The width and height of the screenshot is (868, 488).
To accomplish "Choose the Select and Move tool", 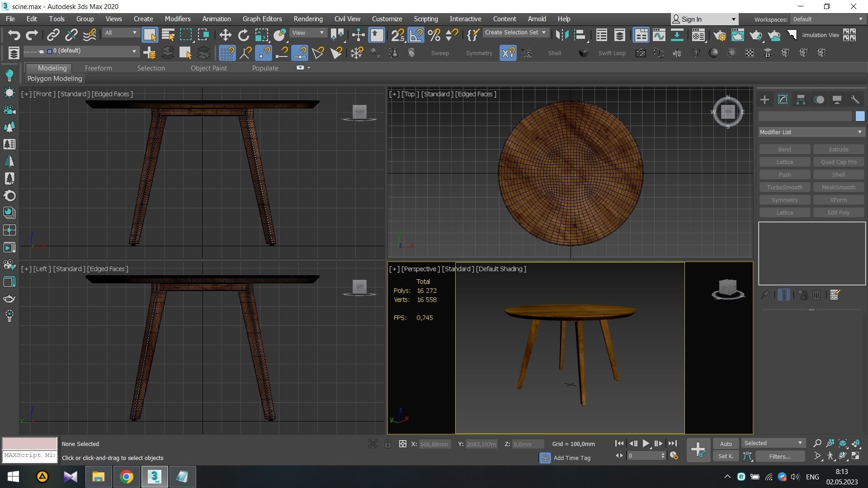I will [x=225, y=35].
